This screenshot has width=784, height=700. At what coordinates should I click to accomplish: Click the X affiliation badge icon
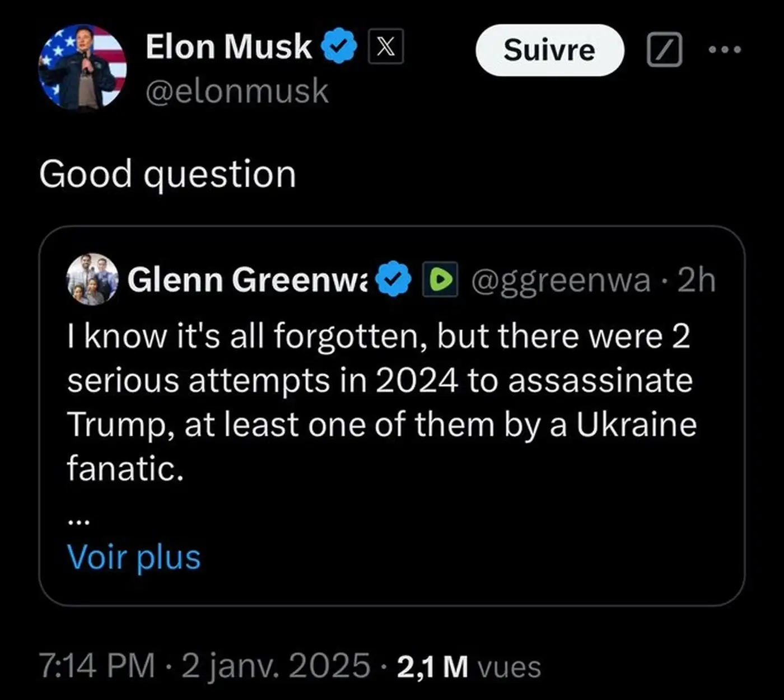tap(386, 47)
